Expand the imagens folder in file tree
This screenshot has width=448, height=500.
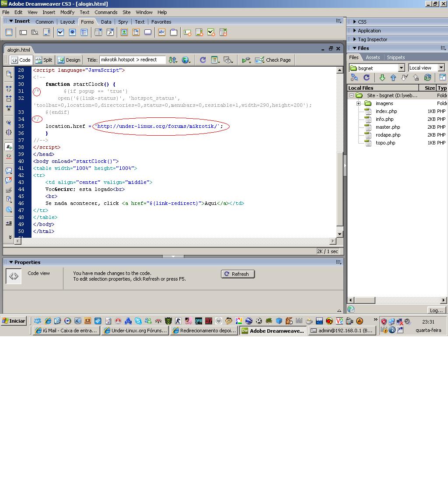[358, 103]
